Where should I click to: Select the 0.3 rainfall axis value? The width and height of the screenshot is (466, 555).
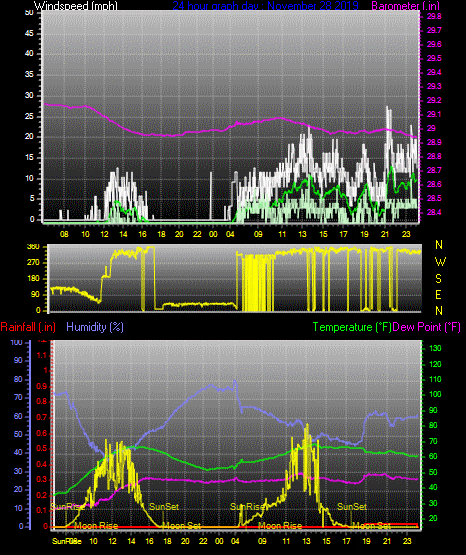point(42,480)
